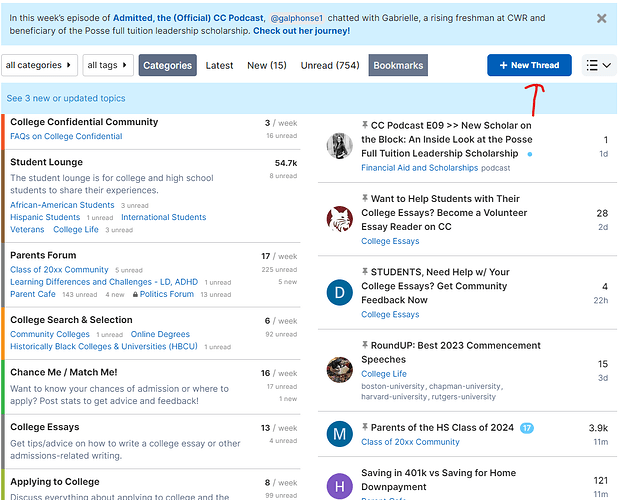622x500 pixels.
Task: Open Class of 20xx Community tag on right
Action: coord(410,442)
